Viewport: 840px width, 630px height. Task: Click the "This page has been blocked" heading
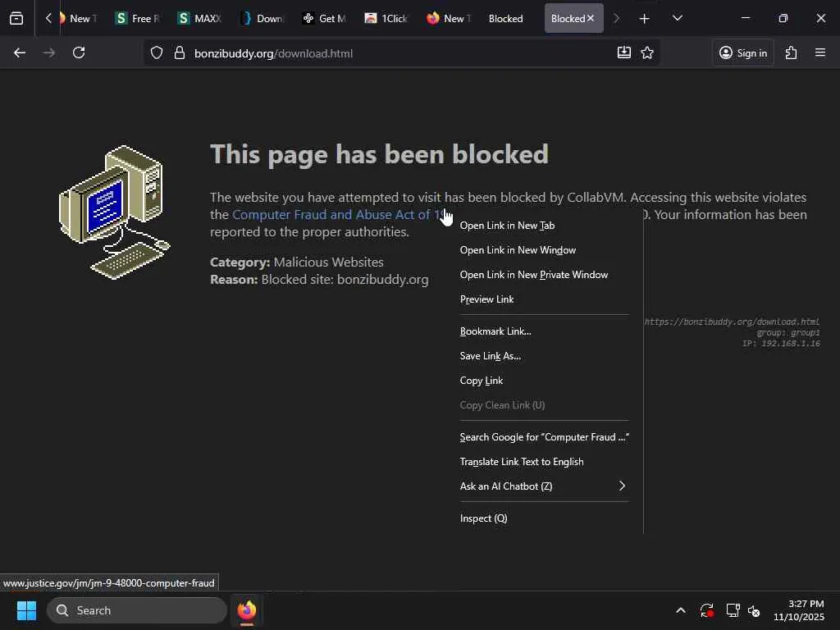379,154
